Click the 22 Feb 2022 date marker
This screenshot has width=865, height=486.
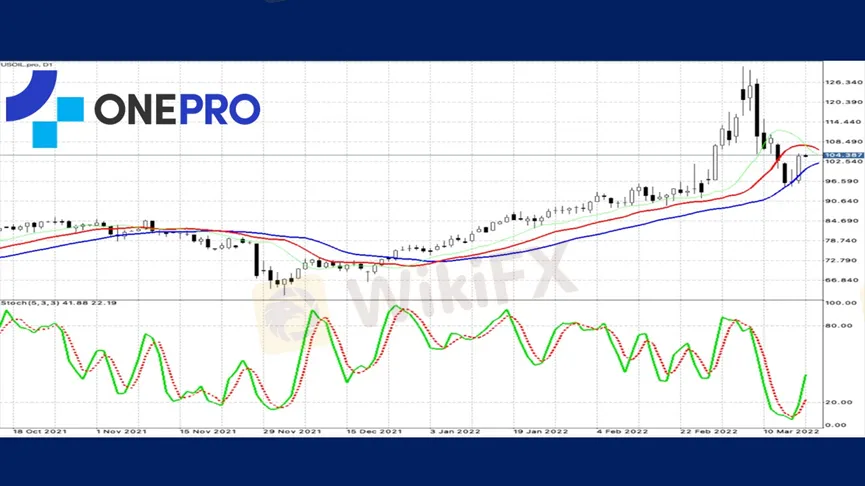tap(709, 431)
